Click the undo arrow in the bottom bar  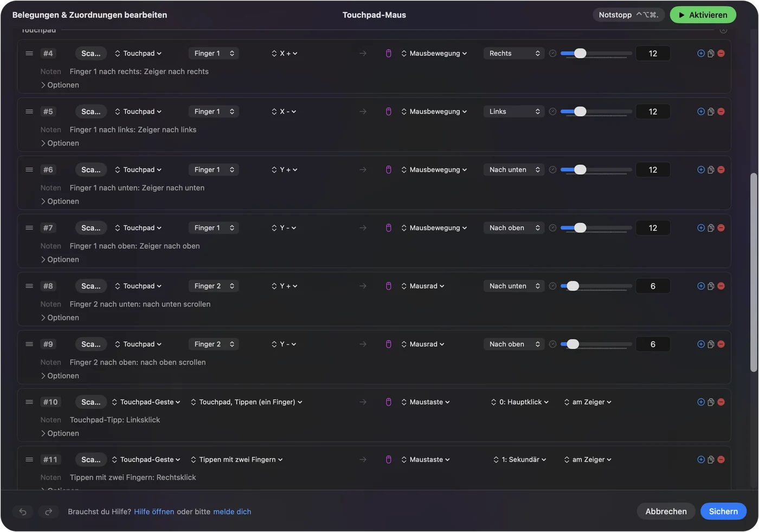[x=23, y=511]
